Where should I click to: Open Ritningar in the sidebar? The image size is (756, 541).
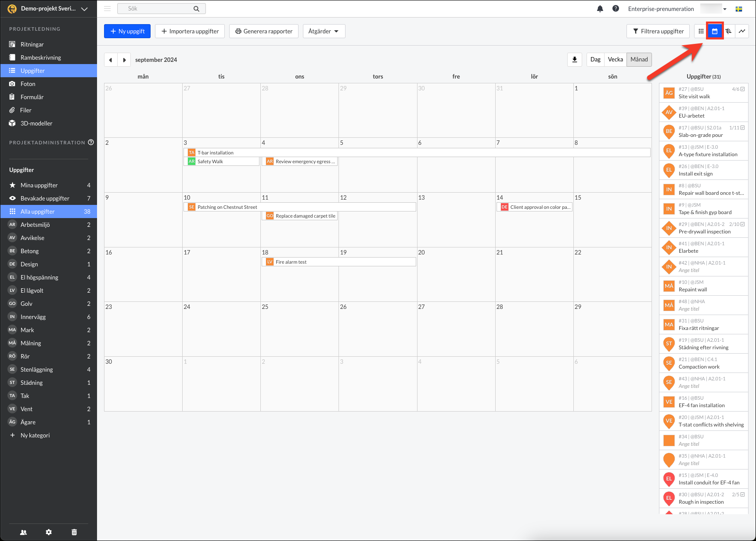pos(32,44)
